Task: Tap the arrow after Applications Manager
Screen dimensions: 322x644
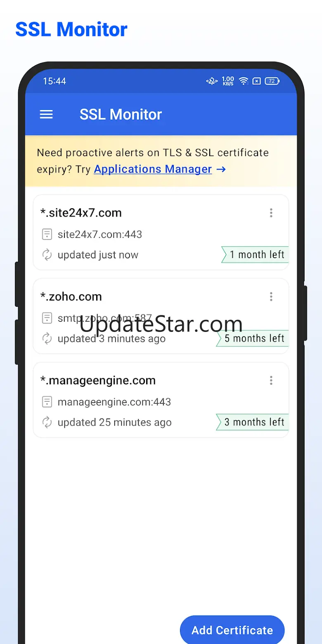Action: pos(221,169)
